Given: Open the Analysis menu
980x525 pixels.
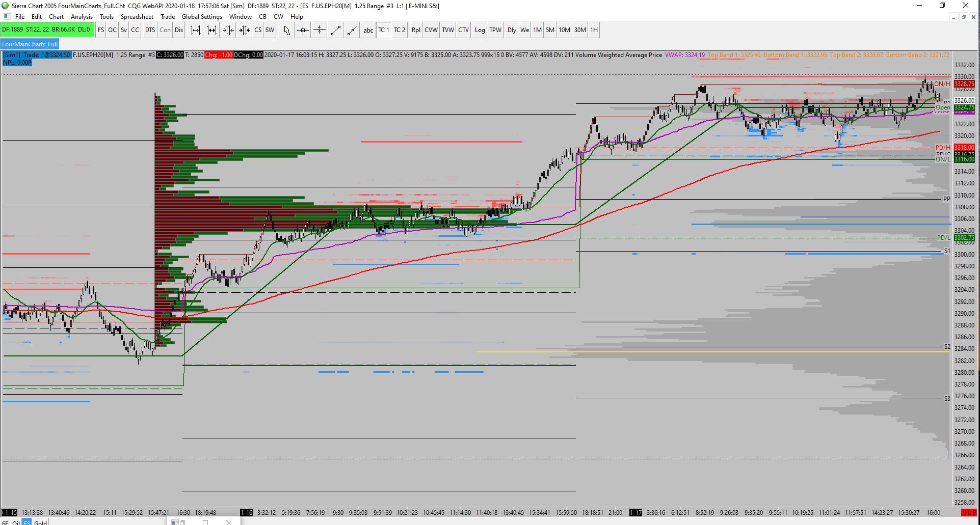Looking at the screenshot, I should coord(82,16).
